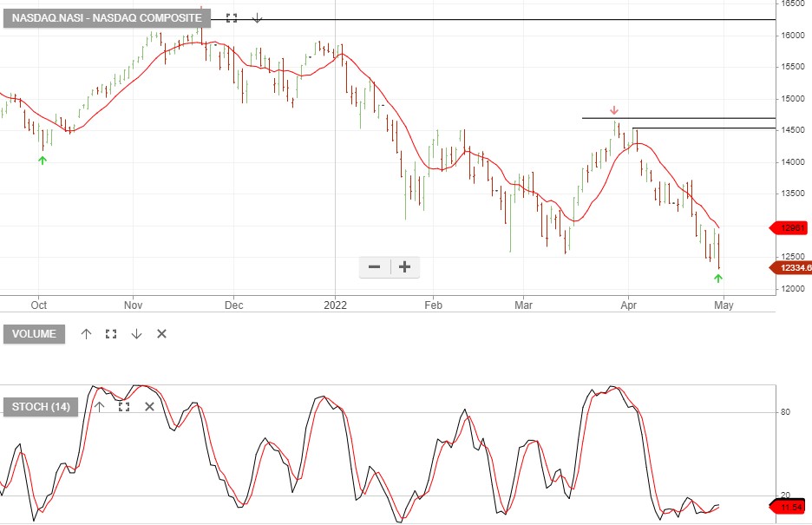Click the STOCH (14) indicator label
Screen dimensions: 812x525
pyautogui.click(x=41, y=407)
